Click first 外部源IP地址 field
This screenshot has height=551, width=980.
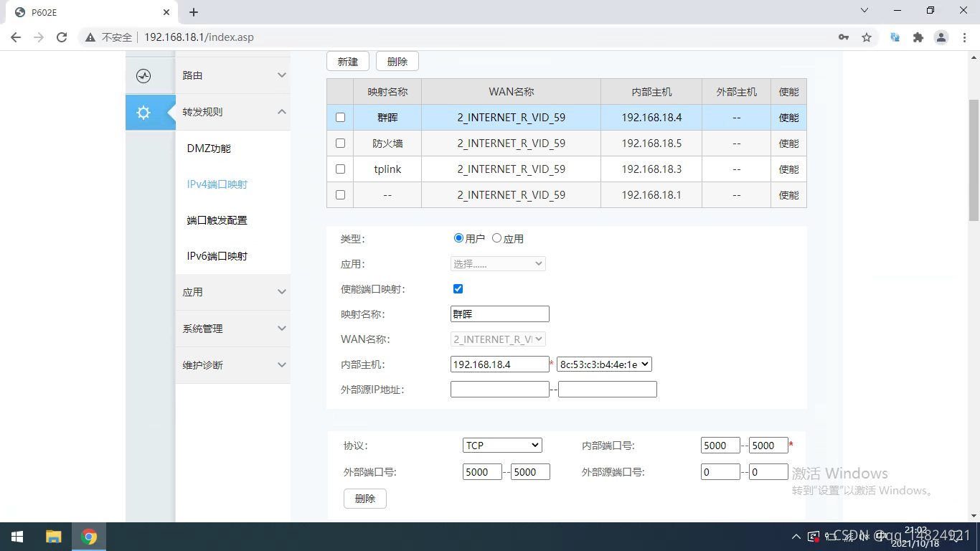click(x=500, y=390)
